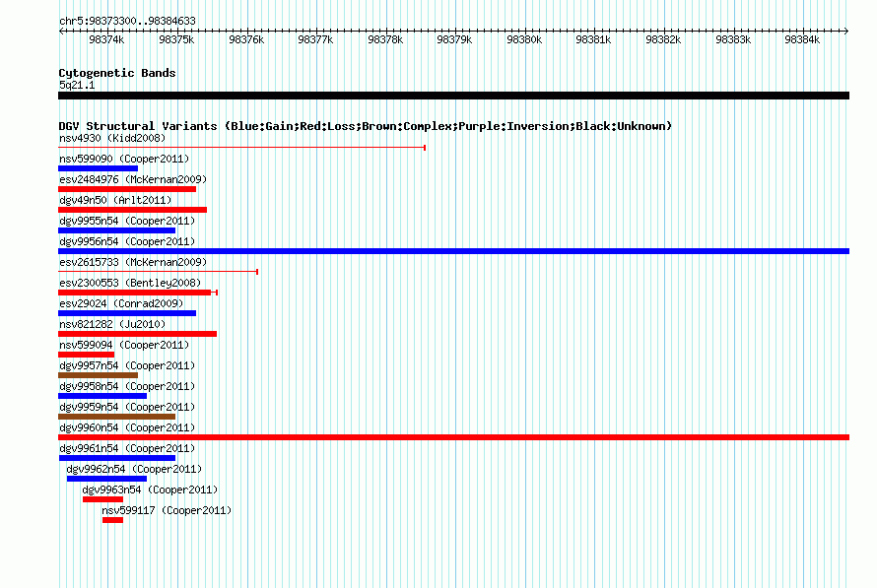Click the 98374k ruler mark
This screenshot has height=588, width=877.
106,39
